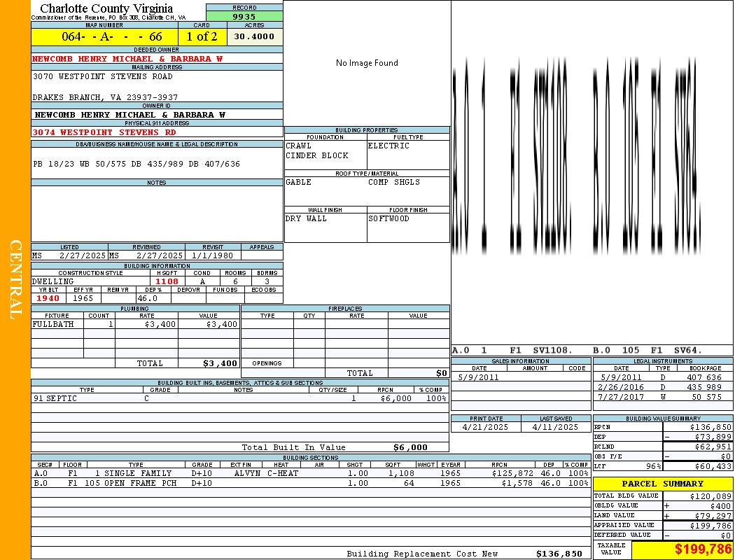Select mailing address 3070 WESTPOINT STEVENS ROAD
Image resolution: width=735 pixels, height=560 pixels.
point(103,76)
